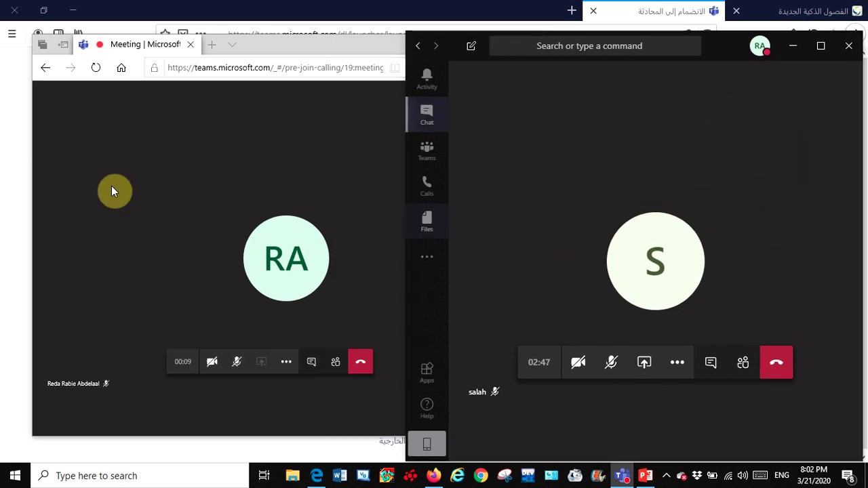Screen dimensions: 868x488
Task: Go back in Teams desktop history
Action: point(418,46)
